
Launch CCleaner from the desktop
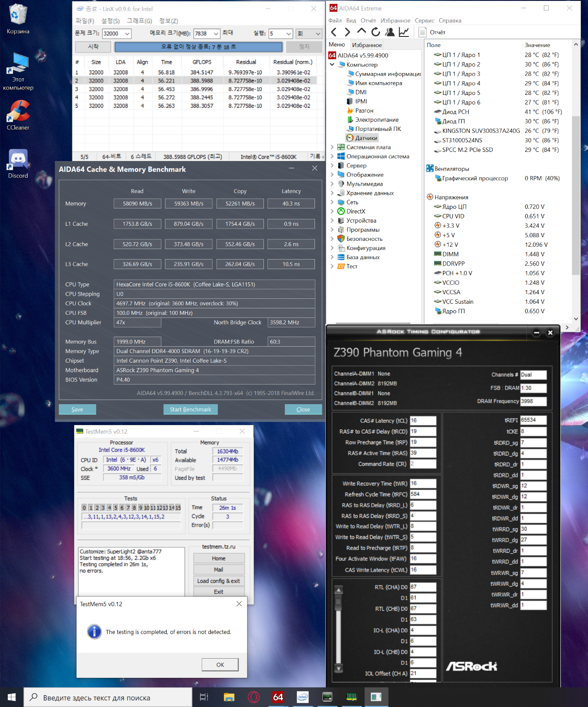18,115
